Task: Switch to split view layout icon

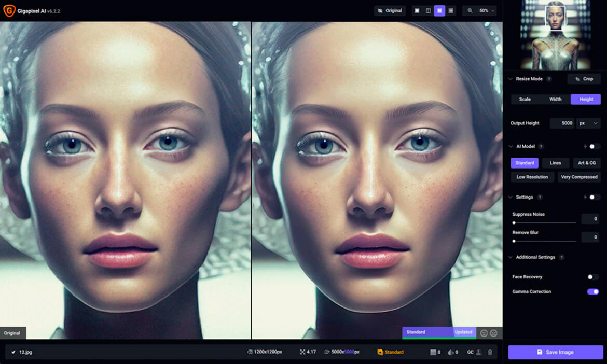Action: coord(428,11)
